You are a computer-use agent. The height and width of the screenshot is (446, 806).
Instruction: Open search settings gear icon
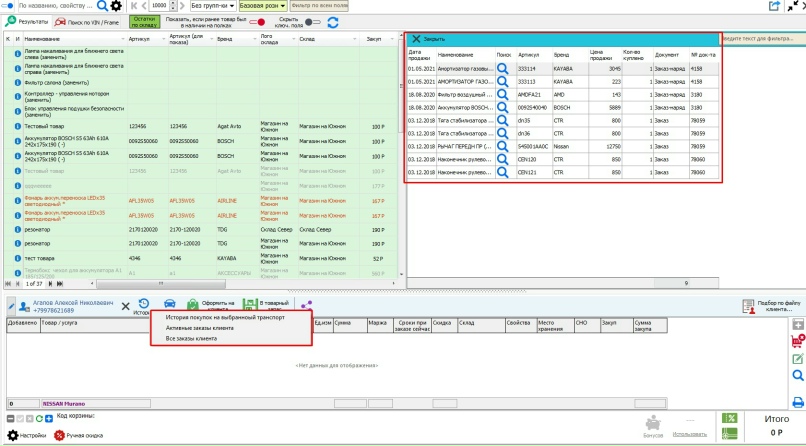tap(116, 6)
